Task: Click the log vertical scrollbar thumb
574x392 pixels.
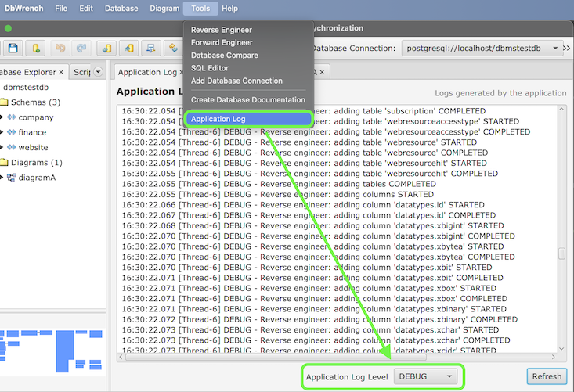Action: coord(561,254)
